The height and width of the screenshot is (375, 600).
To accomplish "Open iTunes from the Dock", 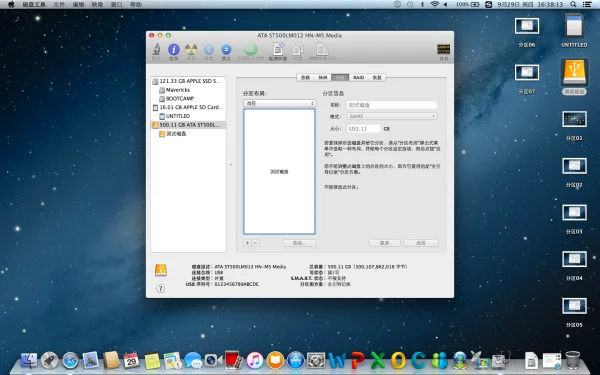I will pos(254,360).
